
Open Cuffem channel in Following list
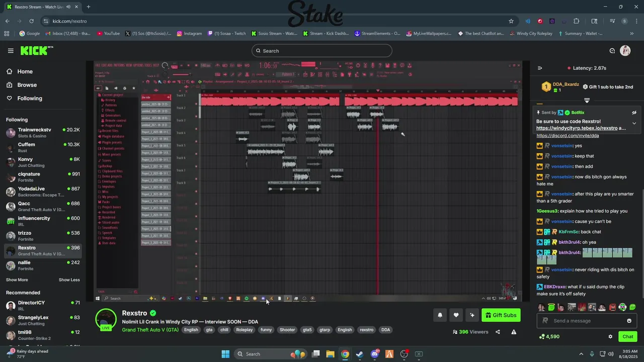pos(43,147)
